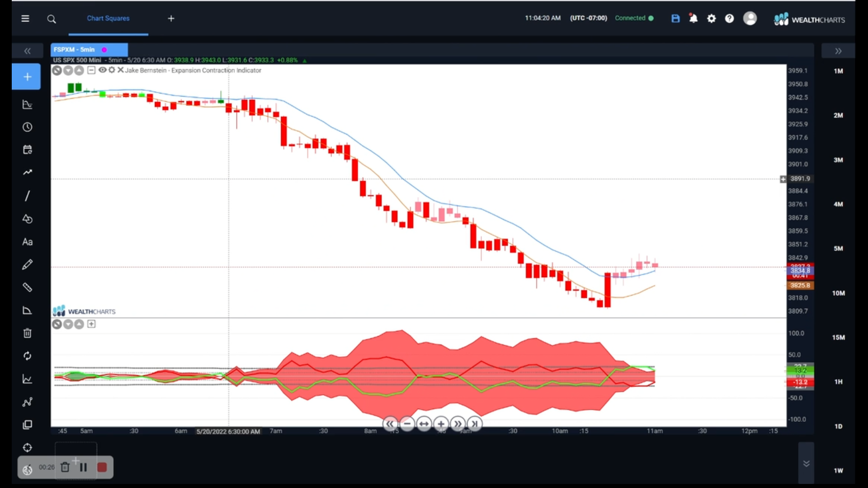Jump to latest bar button
Viewport: 868px width, 488px height.
coord(474,424)
